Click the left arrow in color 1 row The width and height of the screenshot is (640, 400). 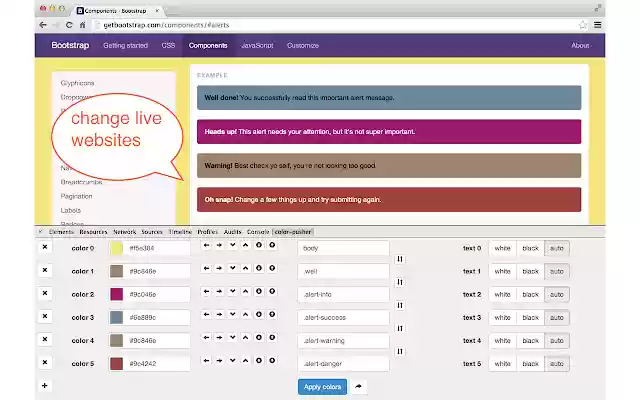coord(207,268)
